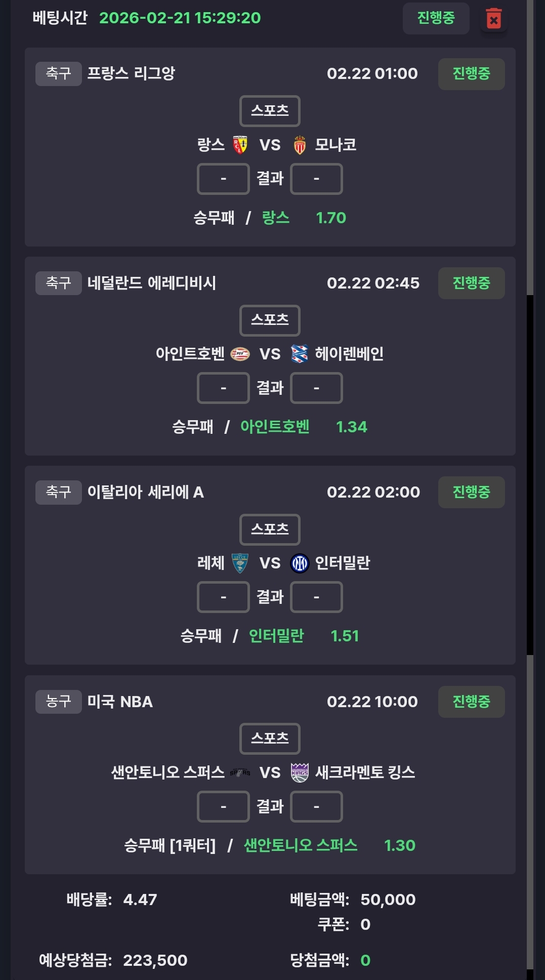Click 진행중 badge on the Eredivisie match
The height and width of the screenshot is (980, 545).
[x=471, y=283]
